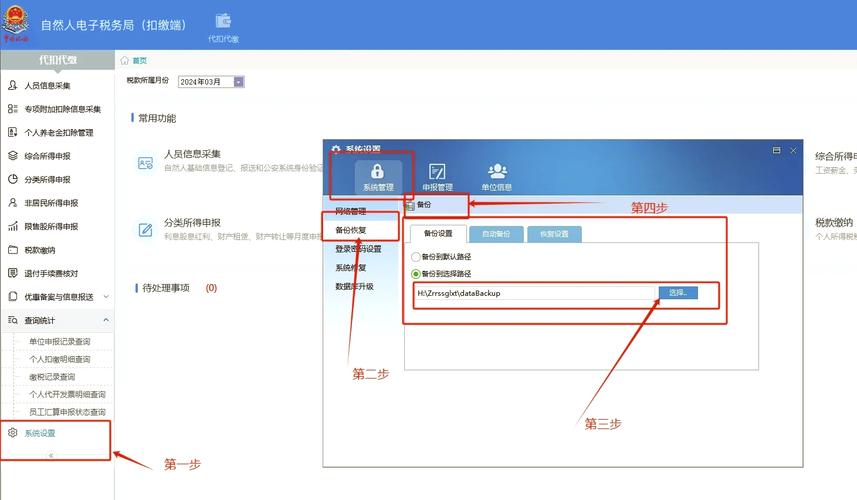Open the 税款所属月份 dropdown arrow
This screenshot has width=857, height=500.
tap(239, 81)
